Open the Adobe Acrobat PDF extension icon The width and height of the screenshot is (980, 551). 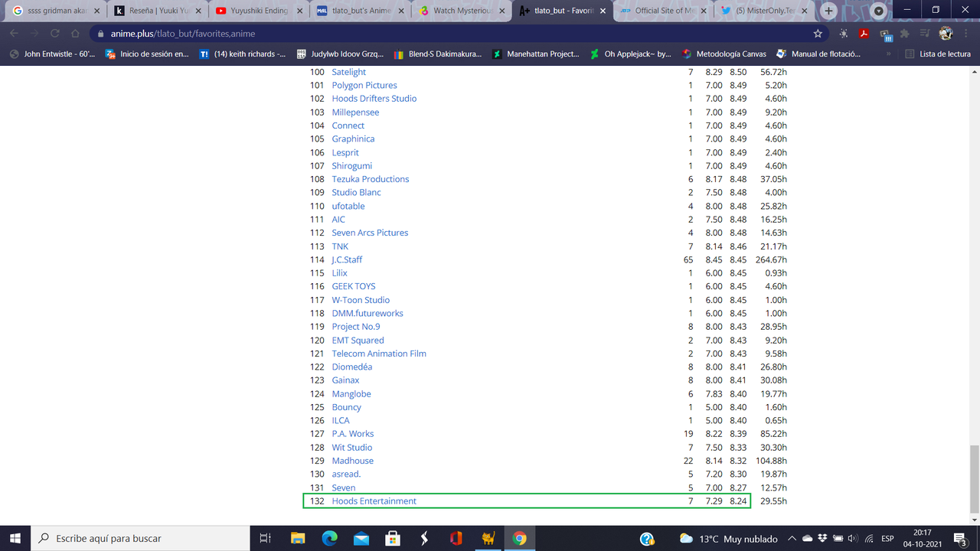(864, 34)
